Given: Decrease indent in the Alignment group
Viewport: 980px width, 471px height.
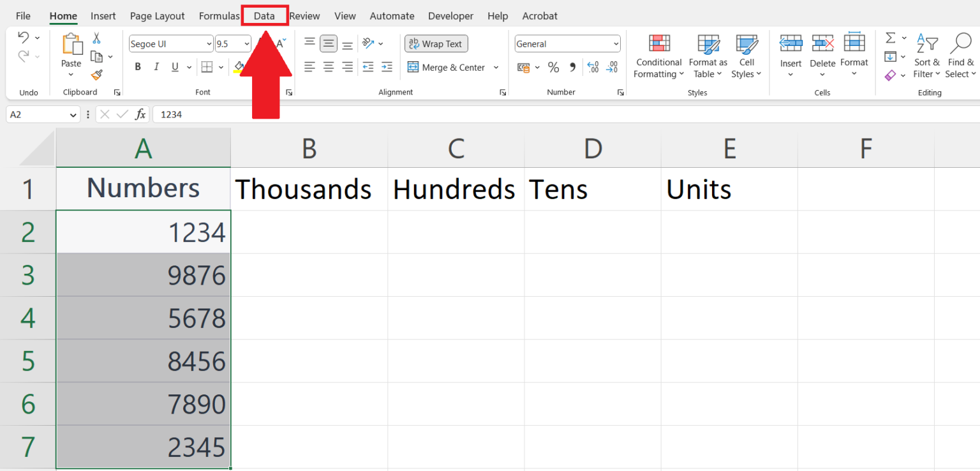Looking at the screenshot, I should click(368, 67).
